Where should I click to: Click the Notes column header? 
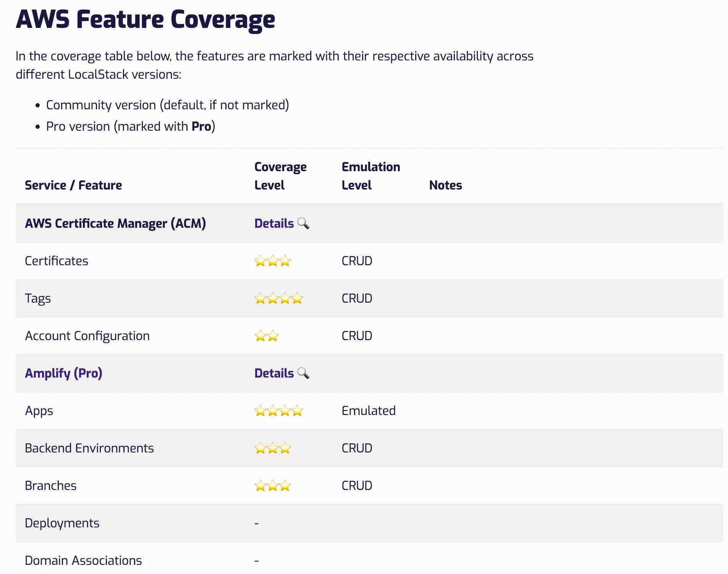[x=445, y=185]
